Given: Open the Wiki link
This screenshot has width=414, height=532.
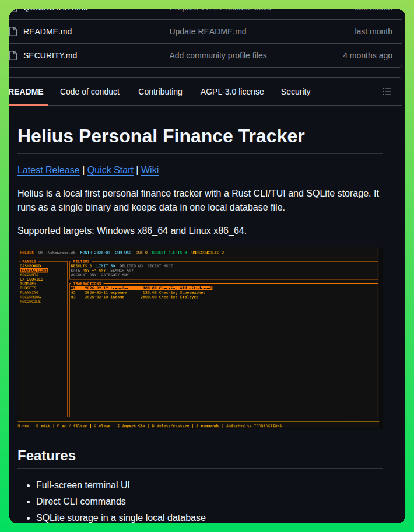Looking at the screenshot, I should coord(149,170).
